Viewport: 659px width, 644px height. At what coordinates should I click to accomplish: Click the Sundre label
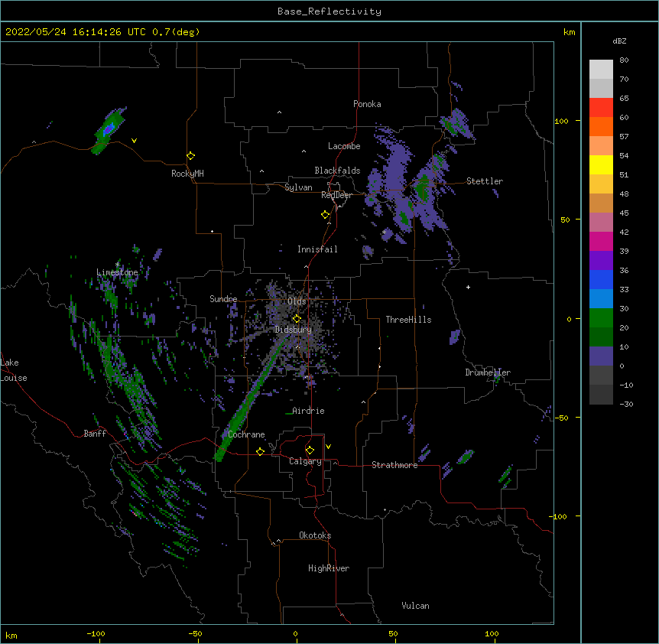[223, 299]
